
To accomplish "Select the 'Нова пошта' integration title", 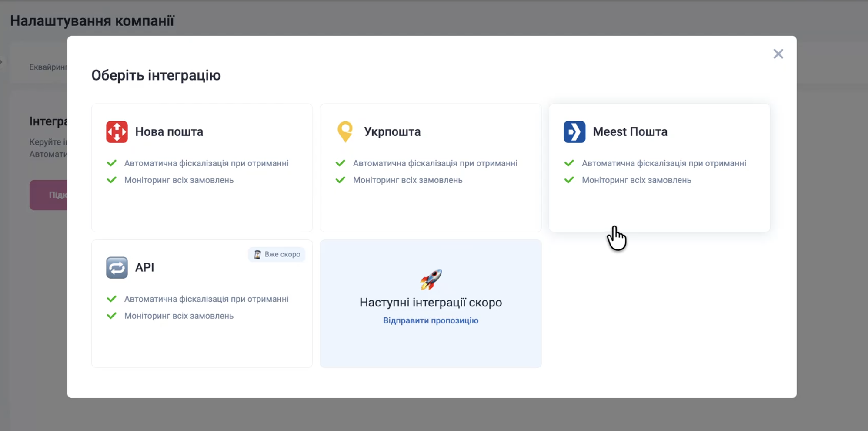I will pos(169,132).
